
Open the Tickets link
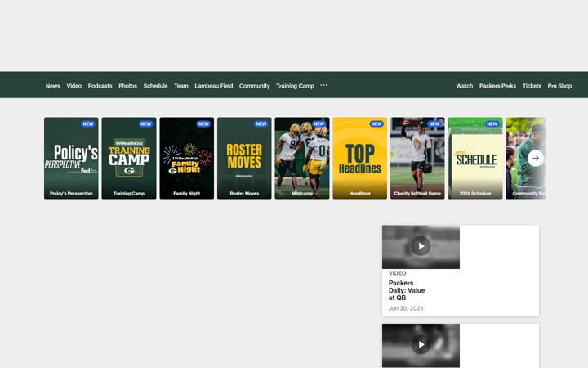coord(532,86)
